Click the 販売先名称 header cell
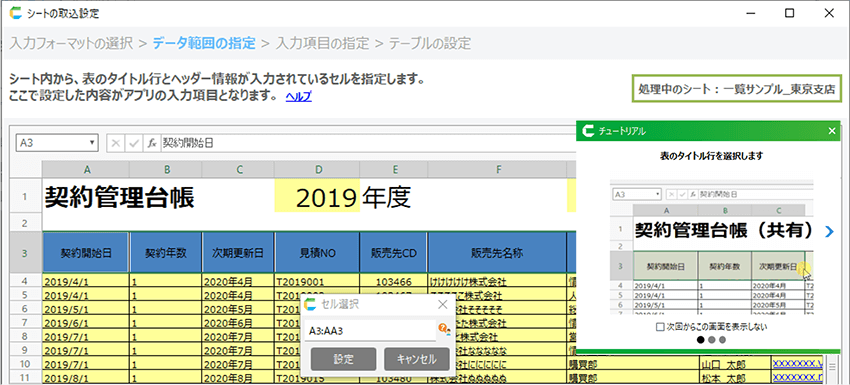This screenshot has height=385, width=850. point(497,252)
